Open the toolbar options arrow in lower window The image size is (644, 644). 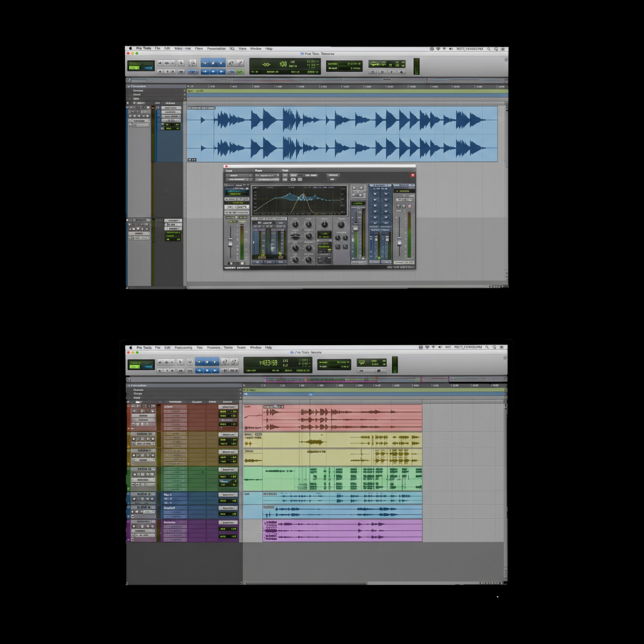[x=505, y=358]
